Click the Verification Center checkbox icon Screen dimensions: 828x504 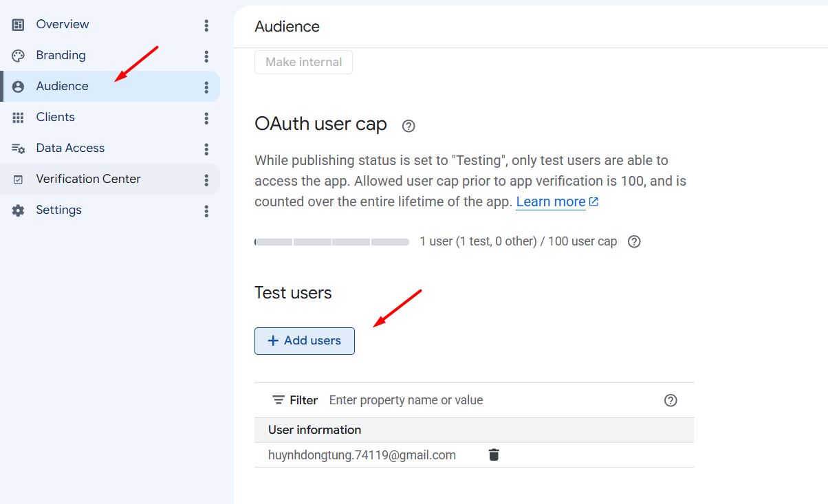19,179
